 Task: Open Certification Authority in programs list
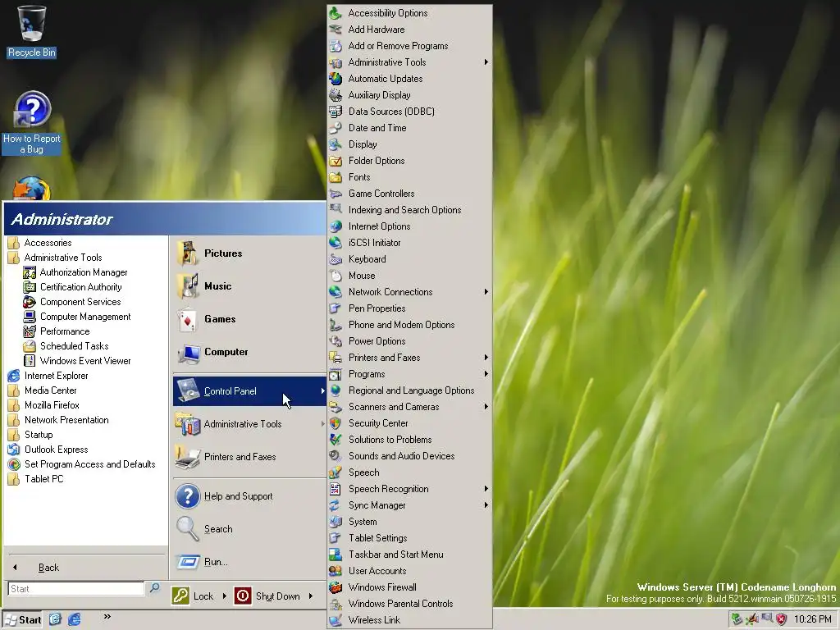click(x=85, y=287)
